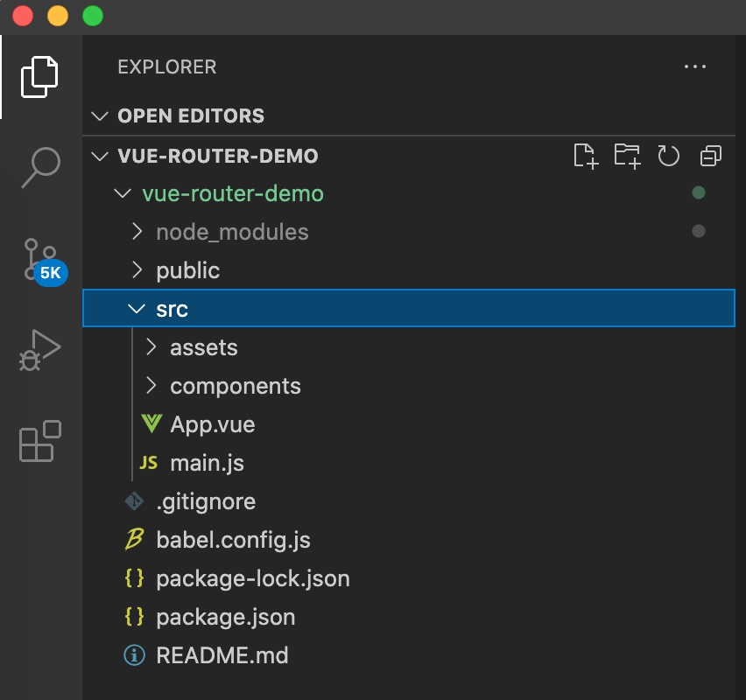The image size is (746, 700).
Task: Click the OPEN EDITORS section title
Action: [191, 116]
